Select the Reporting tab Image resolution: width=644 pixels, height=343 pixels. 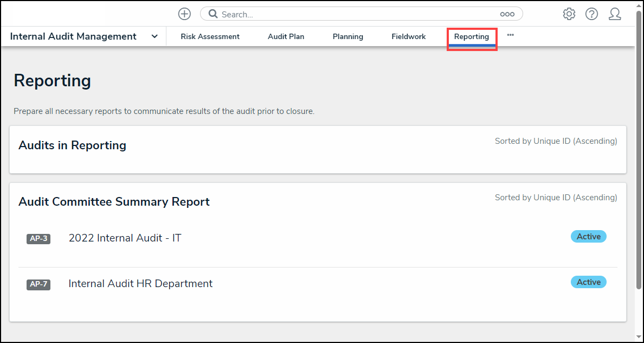471,36
